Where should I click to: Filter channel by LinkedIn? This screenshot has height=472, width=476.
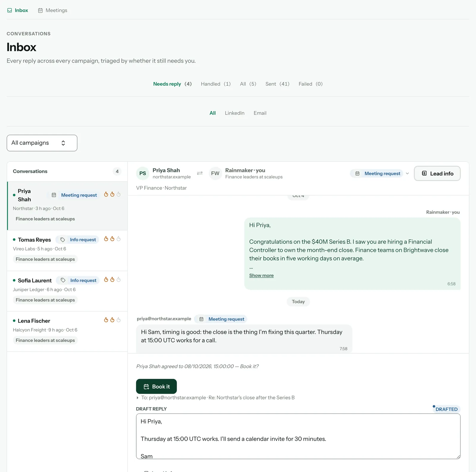(234, 113)
